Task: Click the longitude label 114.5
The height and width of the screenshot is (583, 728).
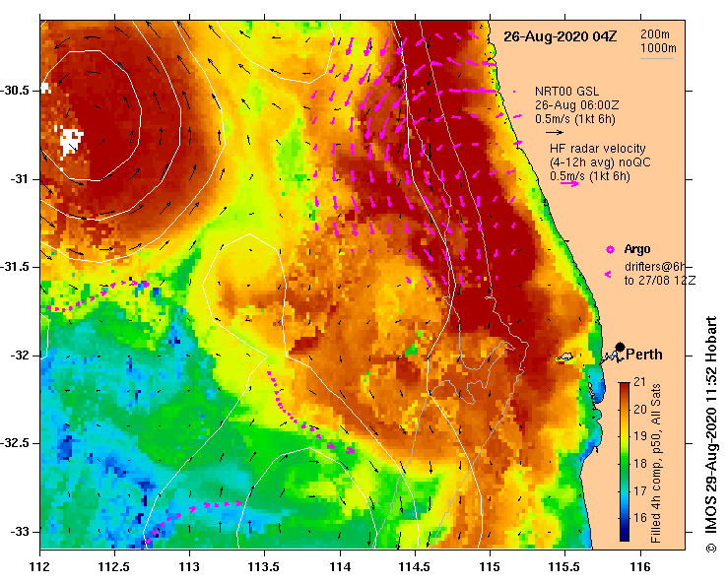Action: pos(415,567)
